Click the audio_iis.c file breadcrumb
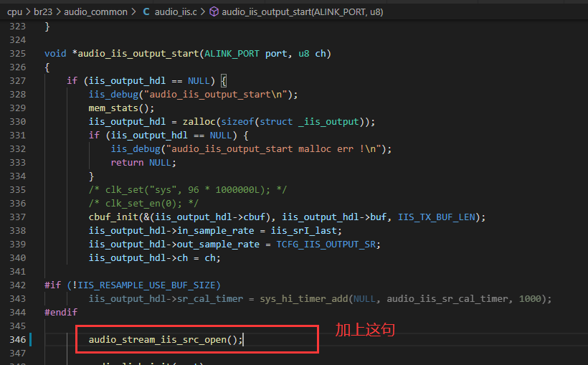This screenshot has width=588, height=365. coord(176,12)
